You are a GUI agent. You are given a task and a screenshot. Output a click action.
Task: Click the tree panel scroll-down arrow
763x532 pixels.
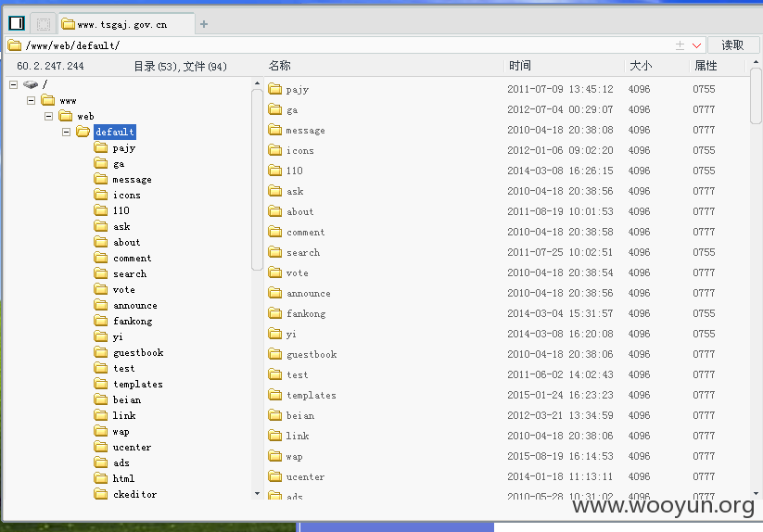[257, 494]
